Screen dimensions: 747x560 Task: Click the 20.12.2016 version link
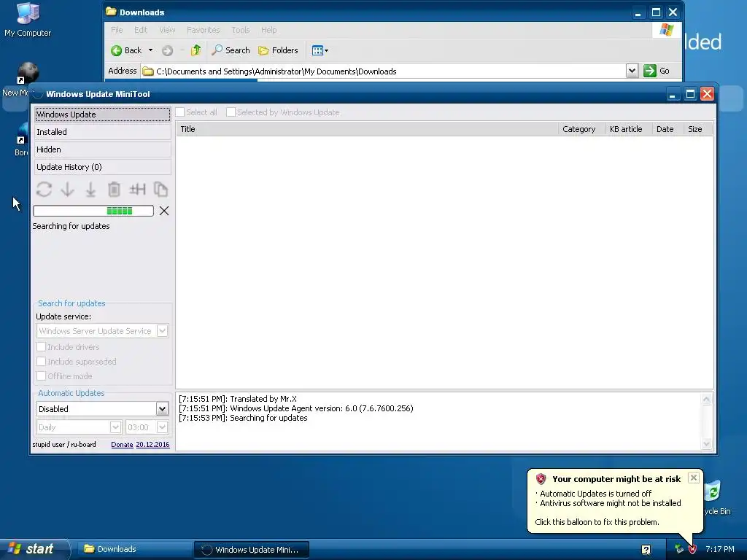click(x=152, y=444)
